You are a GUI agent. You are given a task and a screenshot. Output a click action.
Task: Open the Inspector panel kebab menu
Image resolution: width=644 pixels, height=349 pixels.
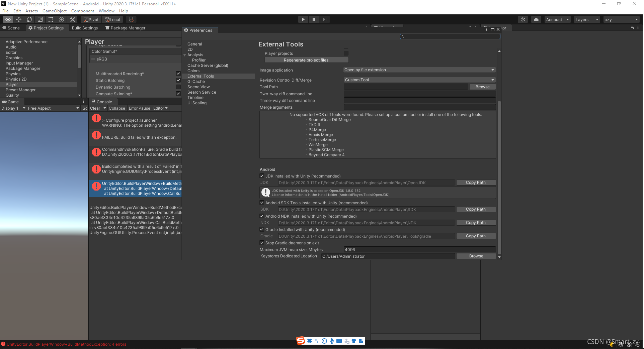[638, 28]
